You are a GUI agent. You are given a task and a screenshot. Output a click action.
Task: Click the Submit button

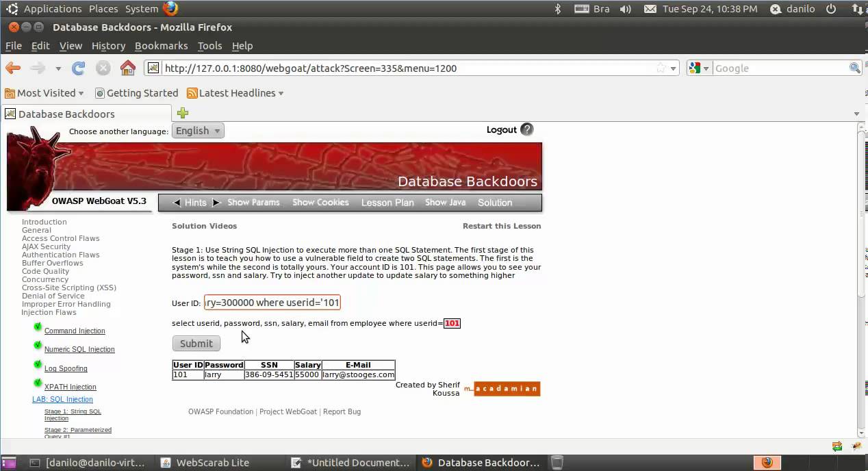pyautogui.click(x=196, y=344)
